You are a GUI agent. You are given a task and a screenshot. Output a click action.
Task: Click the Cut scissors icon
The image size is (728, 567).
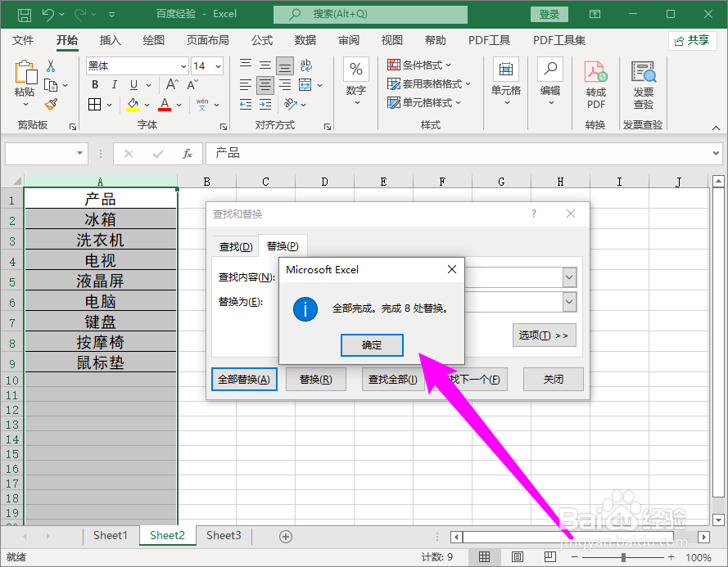51,66
